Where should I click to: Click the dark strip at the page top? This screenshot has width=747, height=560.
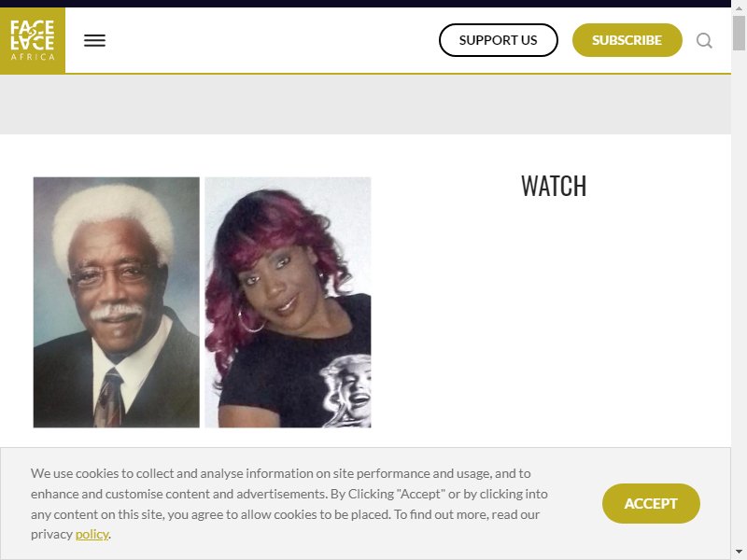365,4
